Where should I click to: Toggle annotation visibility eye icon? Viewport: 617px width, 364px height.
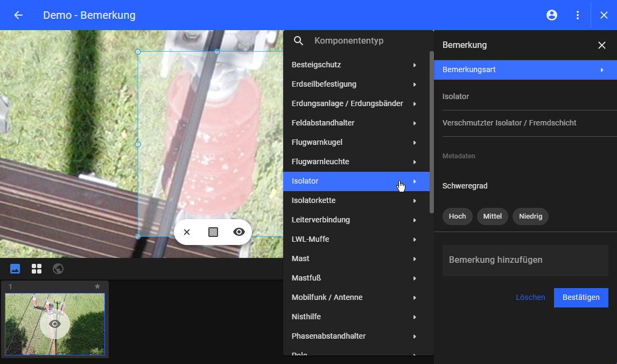[239, 232]
